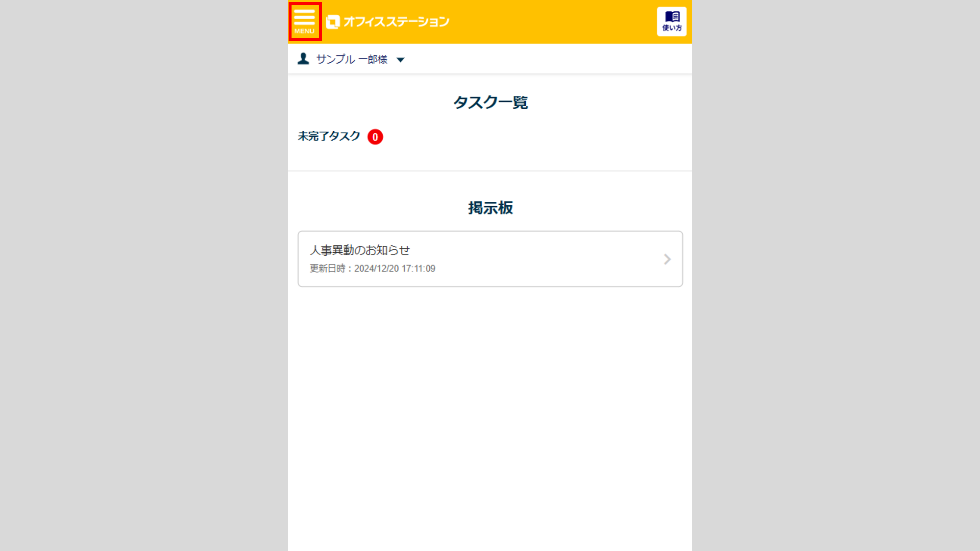Click the タスク一覧 heading
This screenshot has height=551, width=980.
coord(490,102)
